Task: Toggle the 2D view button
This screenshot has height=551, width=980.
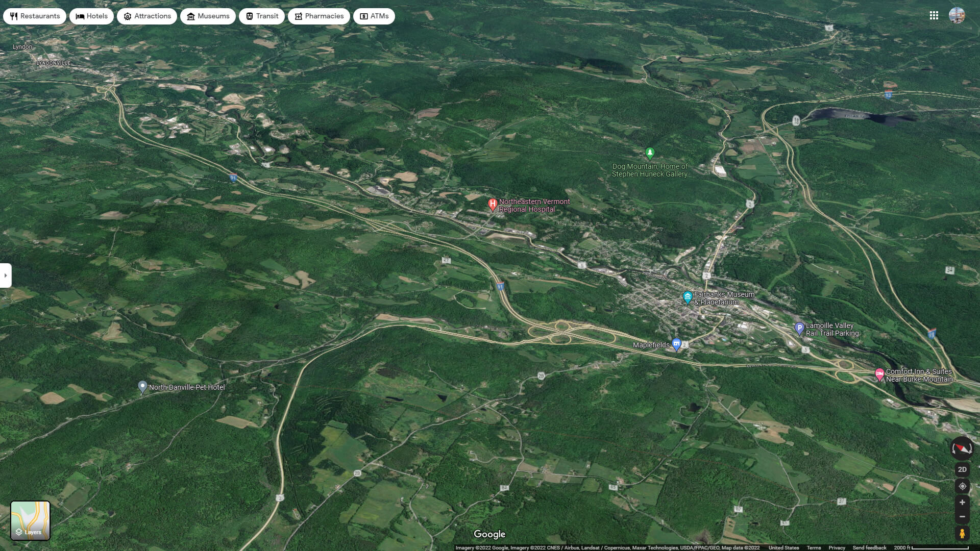Action: (x=962, y=469)
